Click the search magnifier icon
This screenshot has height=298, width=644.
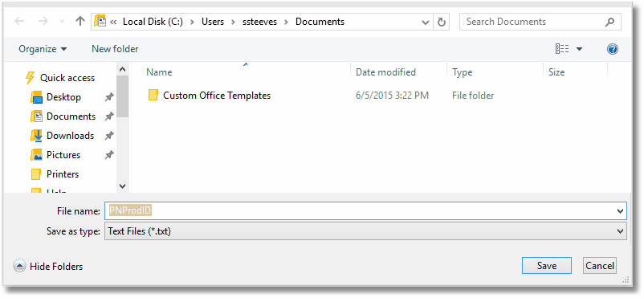pos(610,22)
